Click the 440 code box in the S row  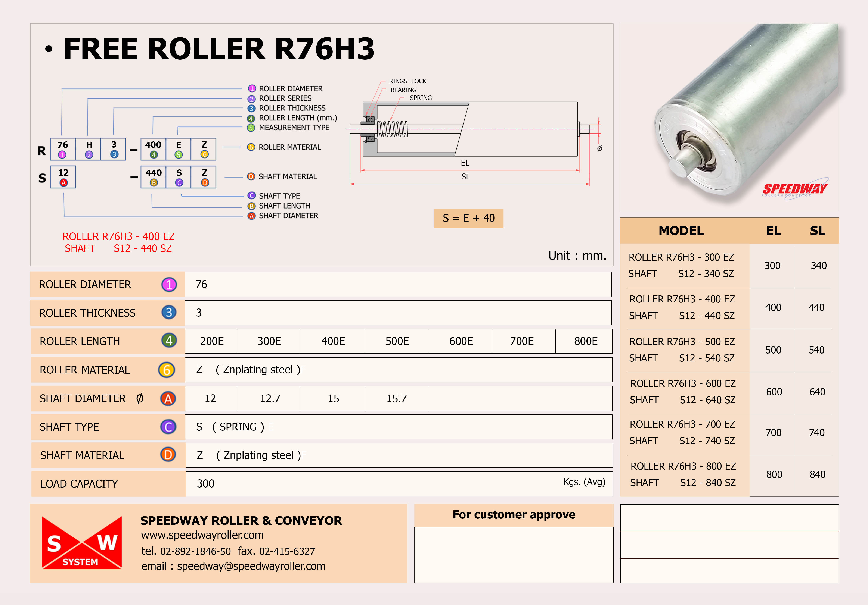[154, 177]
